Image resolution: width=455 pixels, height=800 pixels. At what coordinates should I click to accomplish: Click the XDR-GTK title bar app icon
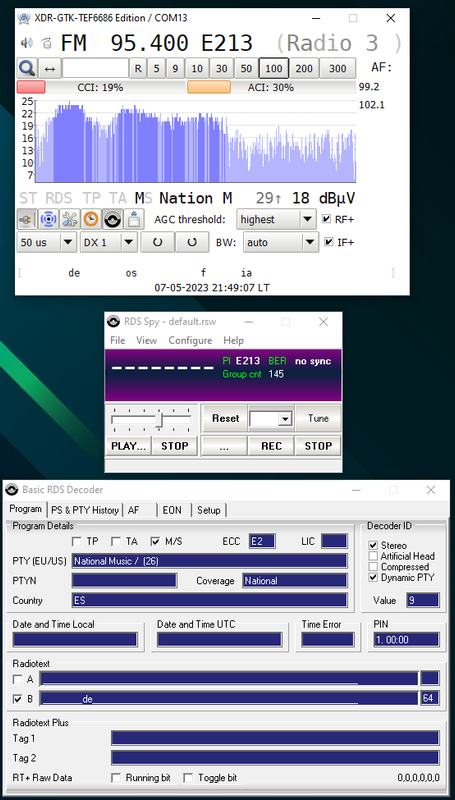point(23,18)
